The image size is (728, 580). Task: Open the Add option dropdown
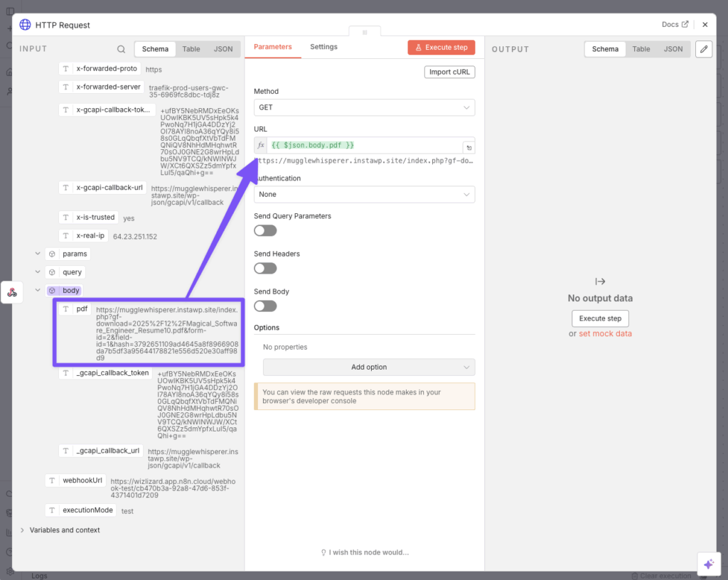[368, 367]
